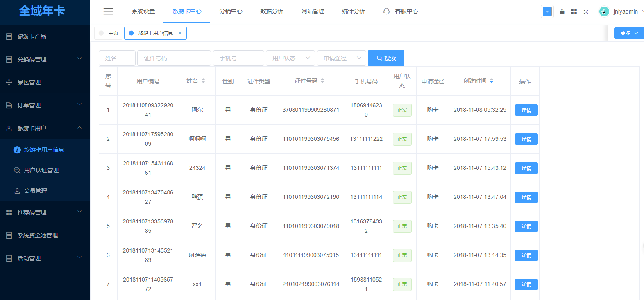Screen dimensions: 644x300
Task: Expand the 更多 dropdown button
Action: pyautogui.click(x=629, y=33)
